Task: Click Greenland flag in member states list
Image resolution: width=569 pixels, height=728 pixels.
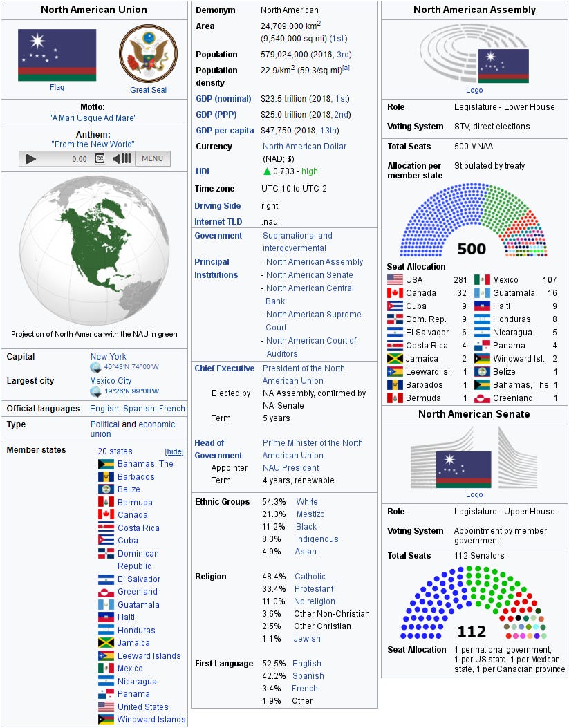Action: pos(106,592)
